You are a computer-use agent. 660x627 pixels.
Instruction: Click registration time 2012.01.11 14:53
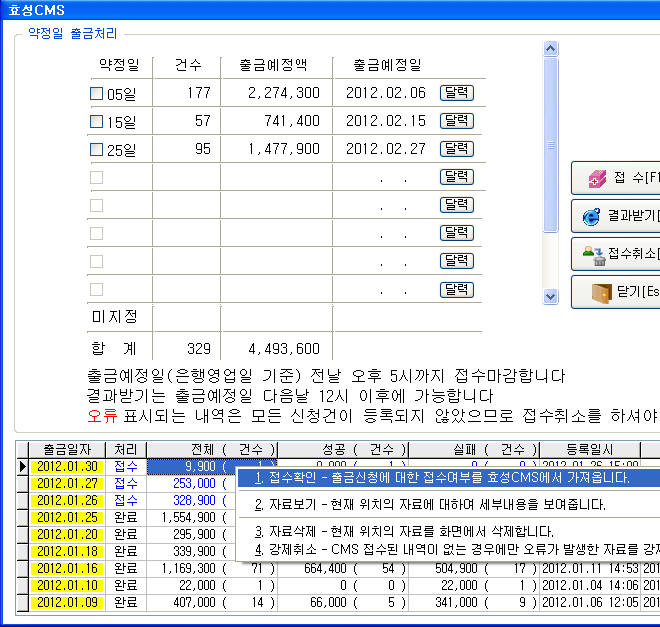(x=590, y=569)
